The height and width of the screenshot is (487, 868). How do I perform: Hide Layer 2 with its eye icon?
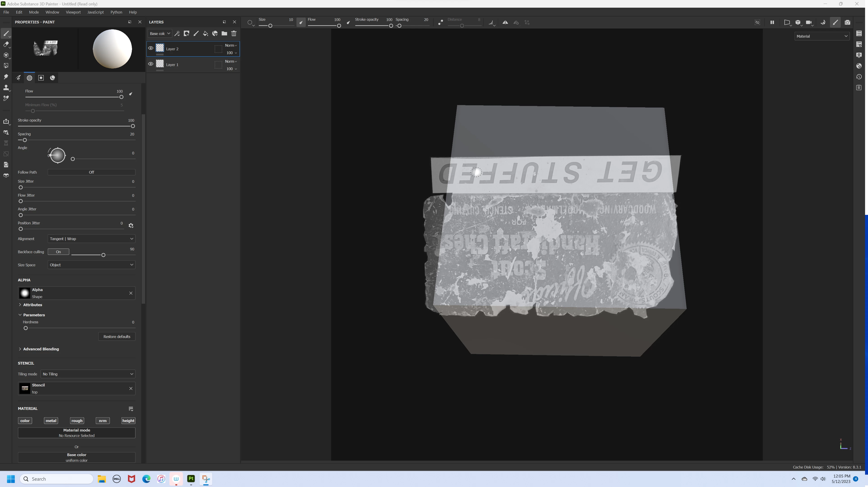[x=151, y=48]
